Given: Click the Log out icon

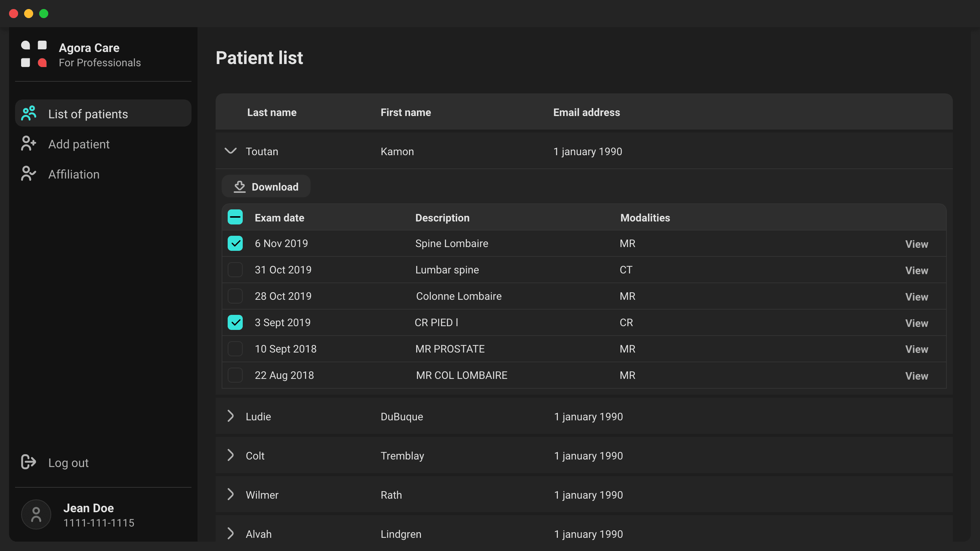Looking at the screenshot, I should coord(28,462).
